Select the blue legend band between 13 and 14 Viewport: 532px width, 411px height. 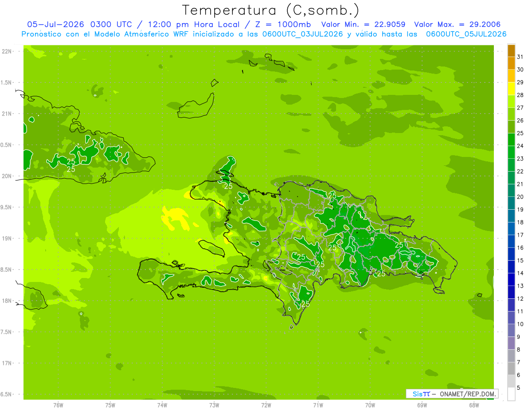[x=511, y=280]
